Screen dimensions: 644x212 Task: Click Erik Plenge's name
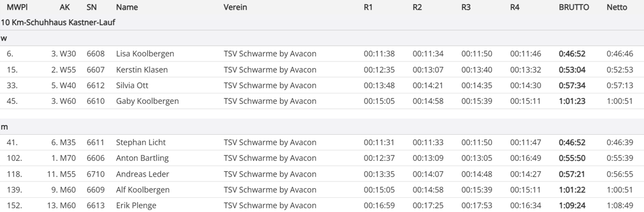coord(136,205)
